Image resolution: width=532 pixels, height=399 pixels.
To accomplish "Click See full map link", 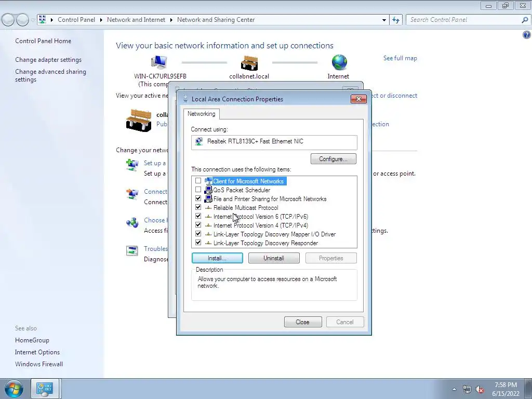I will point(400,58).
